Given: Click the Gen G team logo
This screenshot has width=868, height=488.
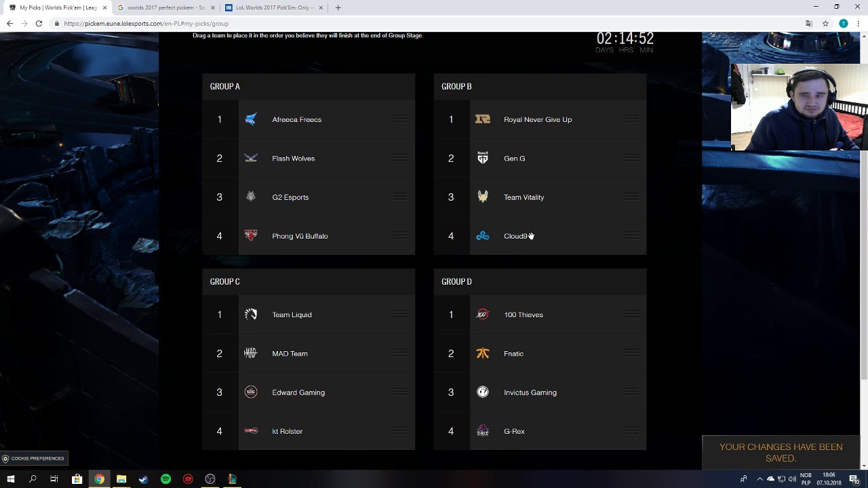Looking at the screenshot, I should (483, 158).
